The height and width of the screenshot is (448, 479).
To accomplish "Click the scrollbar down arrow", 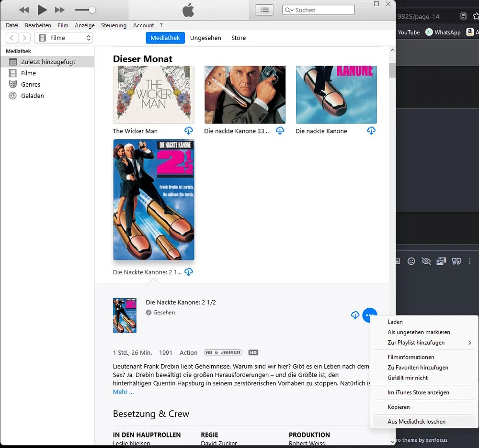I will click(393, 441).
